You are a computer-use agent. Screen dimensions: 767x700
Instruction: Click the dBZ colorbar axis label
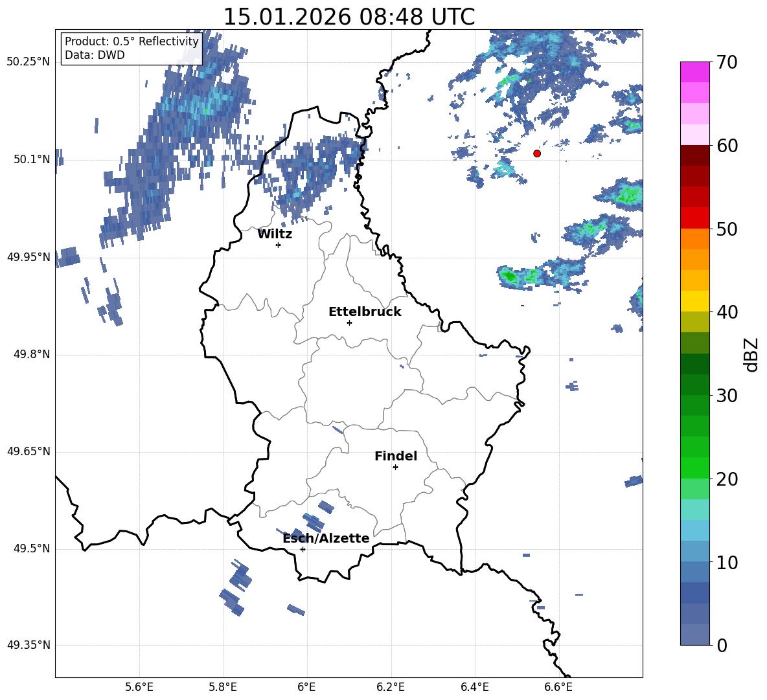751,354
